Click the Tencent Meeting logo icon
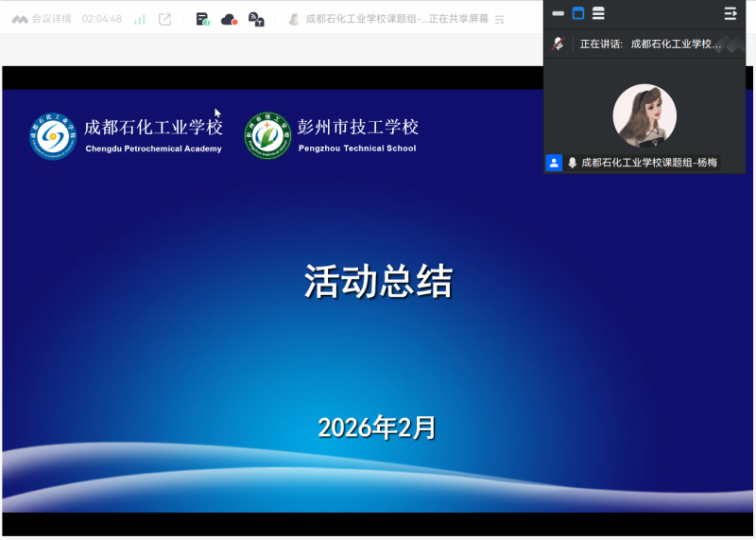Viewport: 756px width, 540px height. pos(20,19)
